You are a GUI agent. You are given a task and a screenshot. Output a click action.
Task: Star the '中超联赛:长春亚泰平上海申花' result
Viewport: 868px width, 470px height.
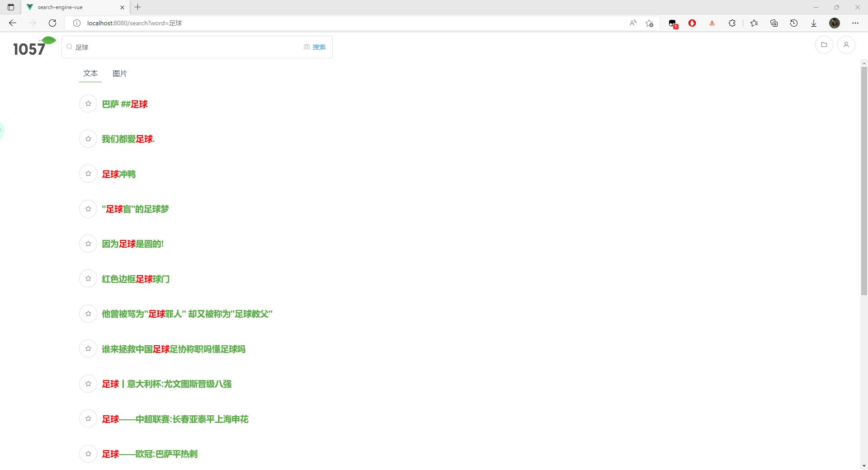click(88, 418)
